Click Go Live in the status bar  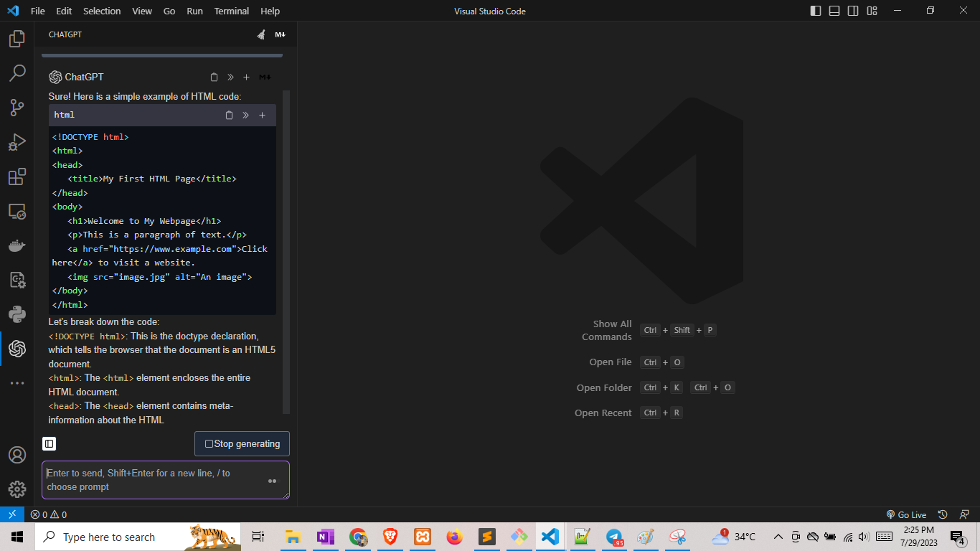(x=907, y=514)
